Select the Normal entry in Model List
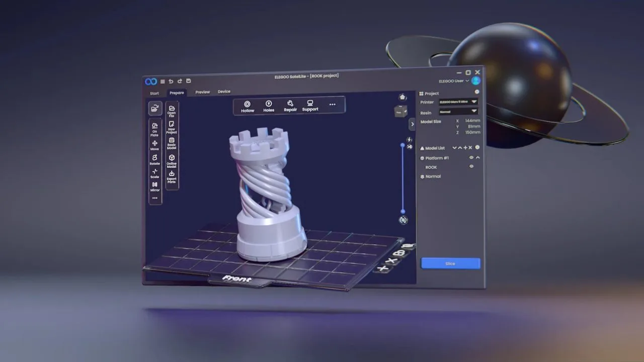The image size is (644, 362). (x=431, y=176)
